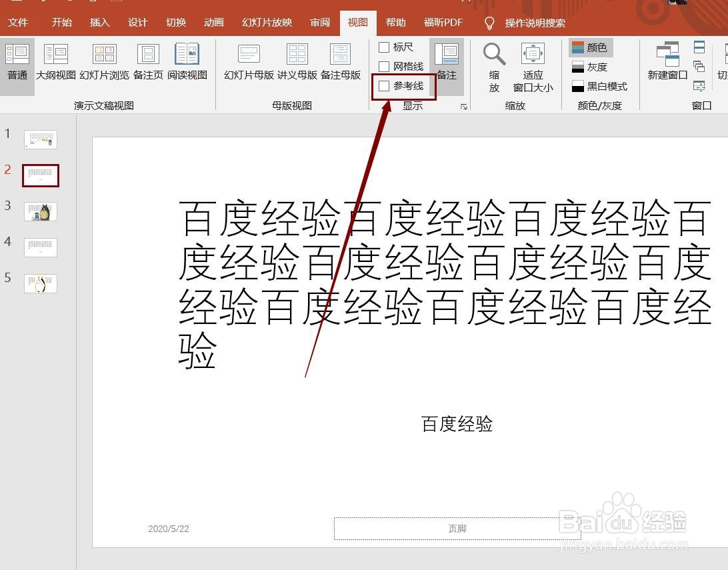728x570 pixels.
Task: Open the Zoom (缩放) dialog
Action: [x=495, y=68]
